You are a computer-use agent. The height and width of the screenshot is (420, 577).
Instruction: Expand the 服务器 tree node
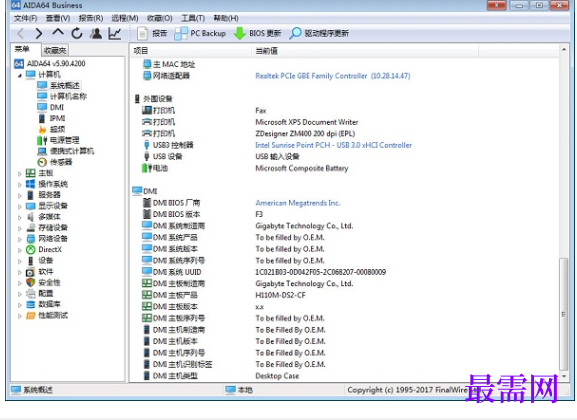coord(20,195)
